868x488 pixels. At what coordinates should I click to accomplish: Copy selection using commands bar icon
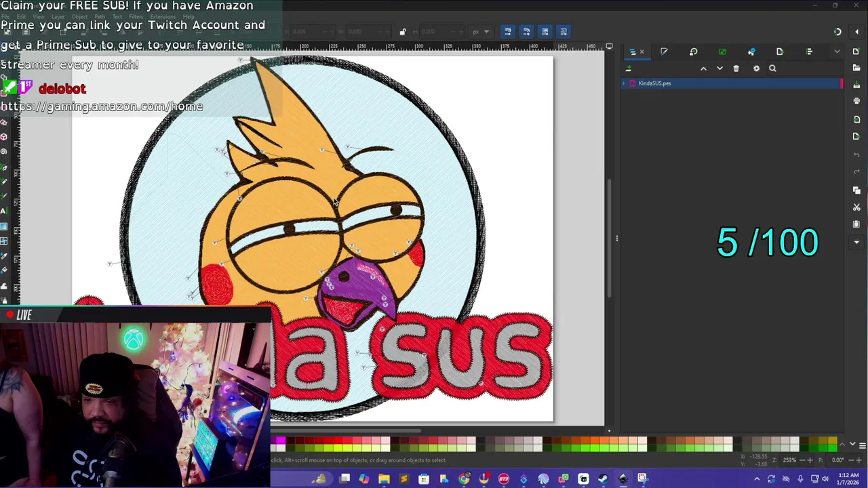coord(856,190)
